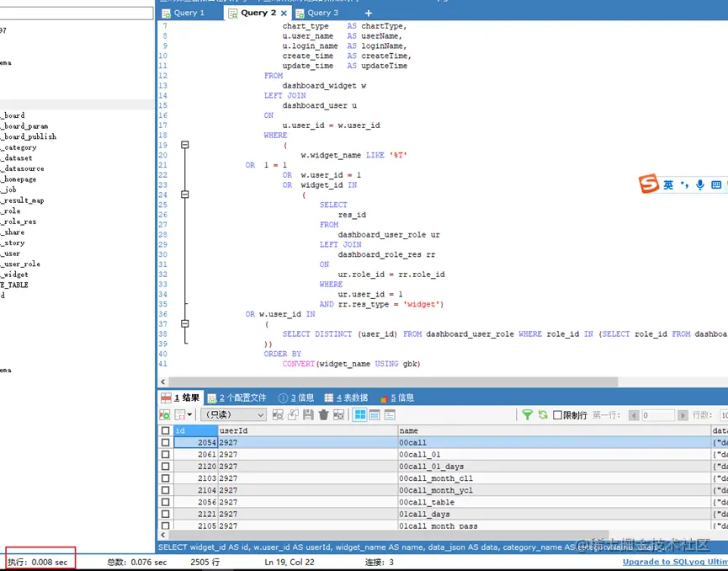Tick the select-all checkbox in header
Image resolution: width=728 pixels, height=571 pixels.
166,430
